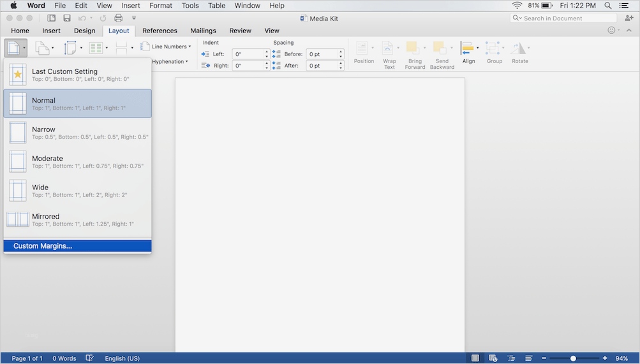Open the Columns tool
Image resolution: width=640 pixels, height=364 pixels.
tap(96, 48)
